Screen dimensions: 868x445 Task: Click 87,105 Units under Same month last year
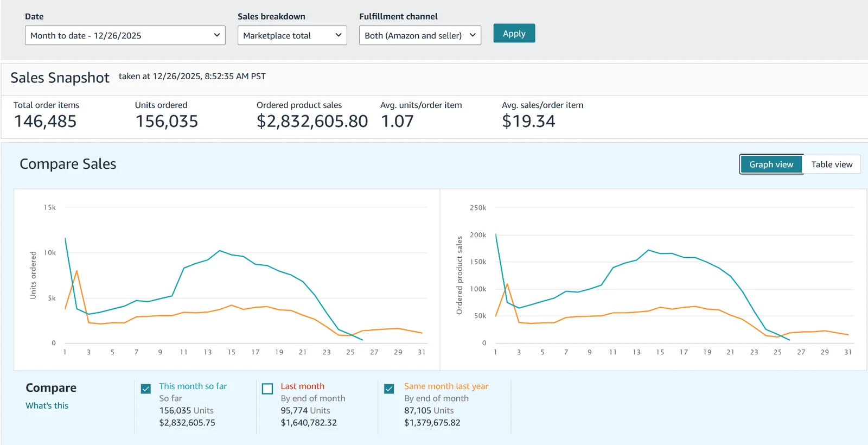pyautogui.click(x=429, y=410)
